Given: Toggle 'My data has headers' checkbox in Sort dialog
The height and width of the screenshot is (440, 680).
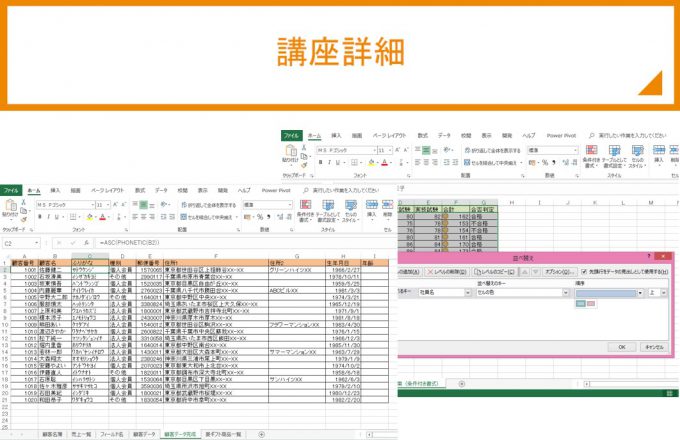Looking at the screenshot, I should click(x=584, y=272).
